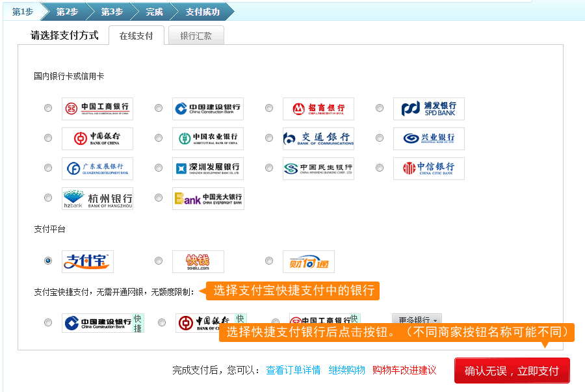Enable the radio button for 交通银行
585x392 pixels.
[x=268, y=138]
